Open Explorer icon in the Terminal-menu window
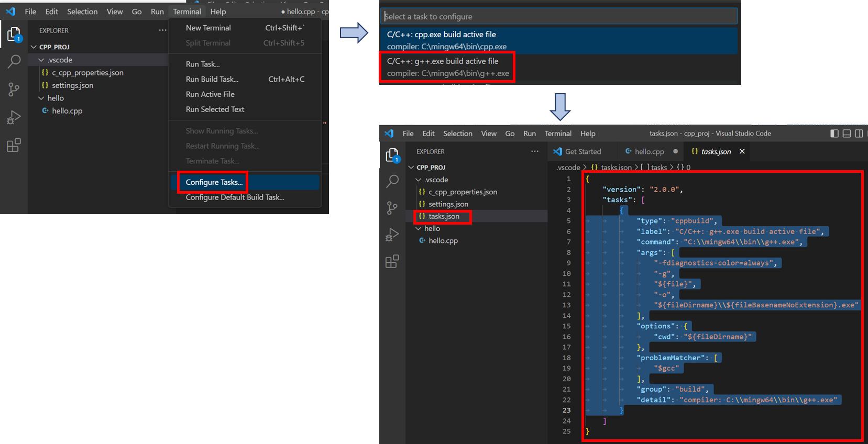 (x=14, y=35)
